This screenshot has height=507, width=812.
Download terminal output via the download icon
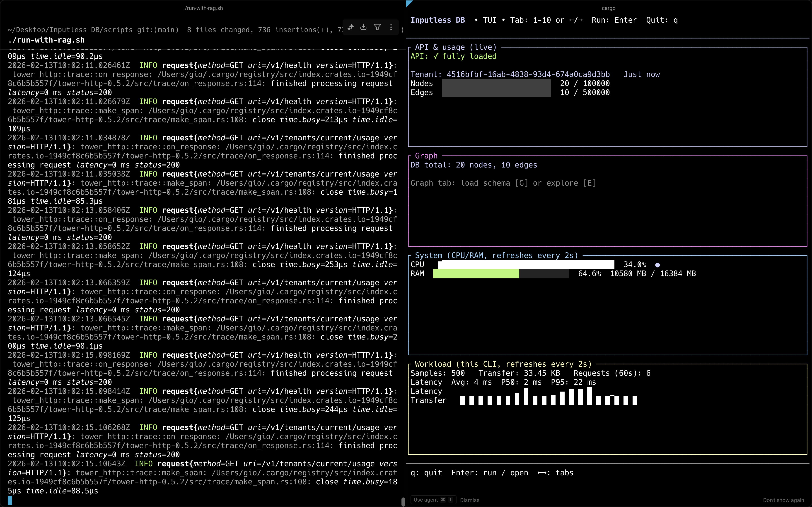click(x=363, y=27)
